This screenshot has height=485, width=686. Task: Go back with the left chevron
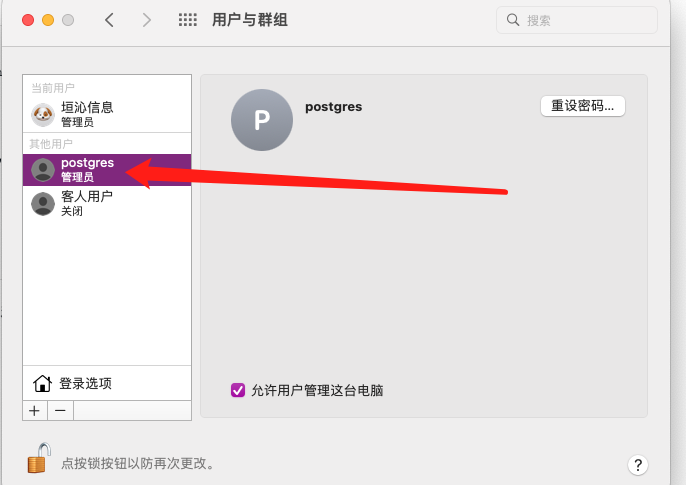coord(109,20)
